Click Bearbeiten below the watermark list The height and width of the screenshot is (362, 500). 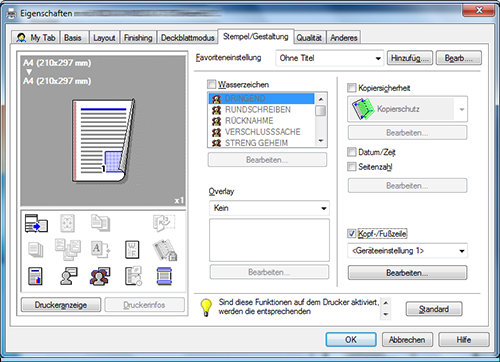click(x=267, y=160)
